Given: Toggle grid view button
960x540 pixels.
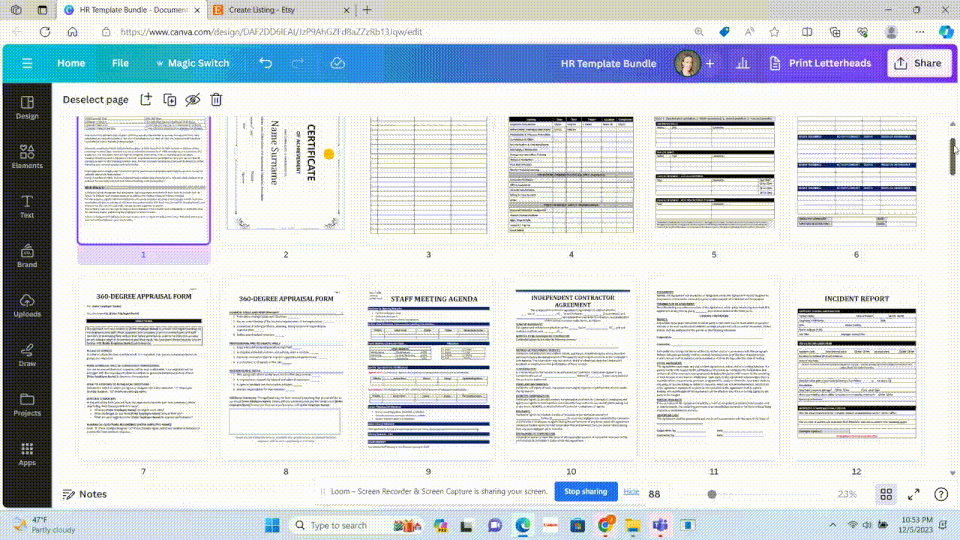Looking at the screenshot, I should [x=886, y=494].
